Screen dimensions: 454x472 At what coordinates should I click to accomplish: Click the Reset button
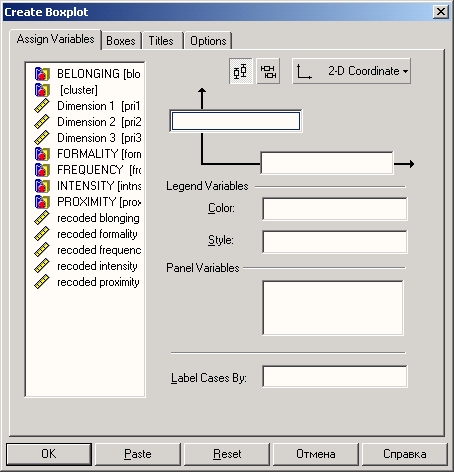(227, 454)
